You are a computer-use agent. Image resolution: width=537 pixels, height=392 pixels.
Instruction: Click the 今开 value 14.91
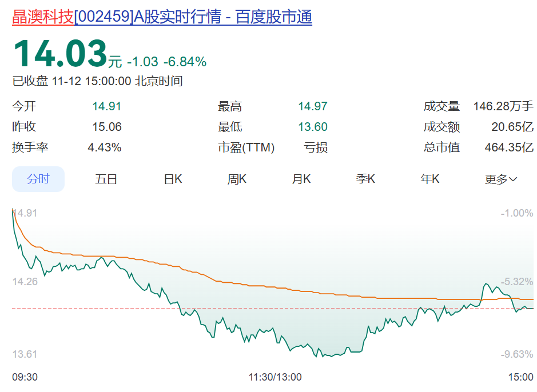107,106
